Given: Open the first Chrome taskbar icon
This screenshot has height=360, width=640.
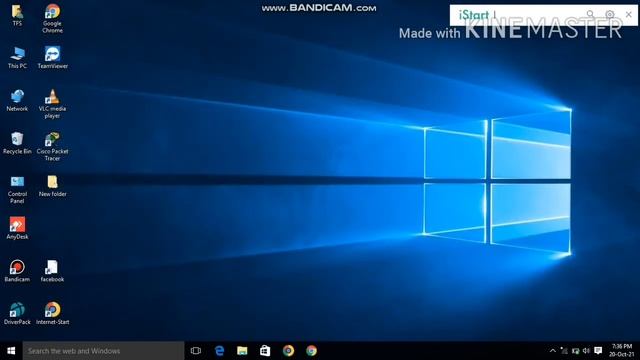Looking at the screenshot, I should pyautogui.click(x=288, y=351).
